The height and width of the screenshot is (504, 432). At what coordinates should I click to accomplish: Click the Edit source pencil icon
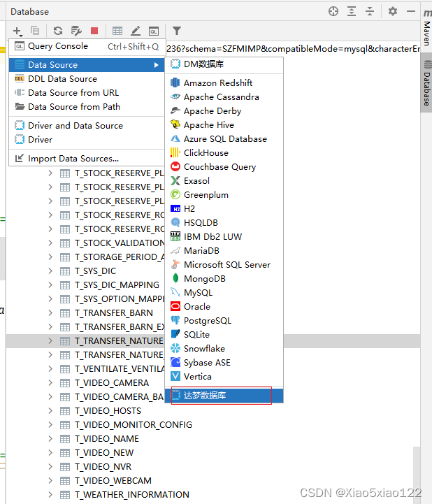(136, 31)
